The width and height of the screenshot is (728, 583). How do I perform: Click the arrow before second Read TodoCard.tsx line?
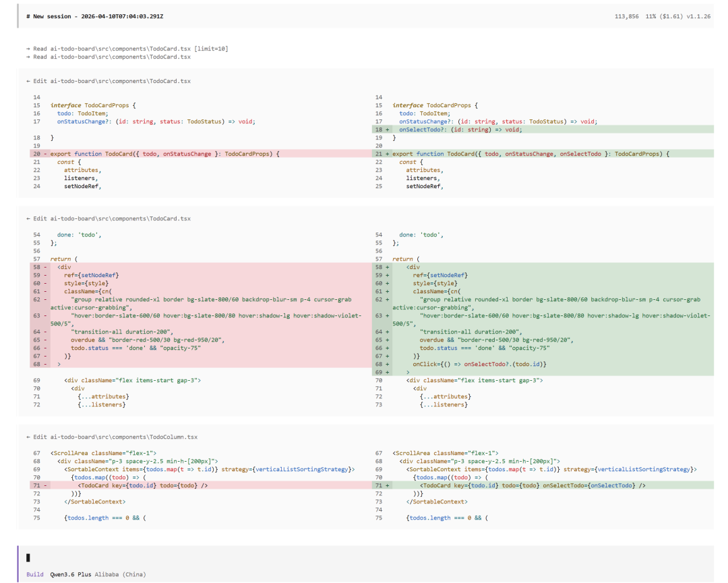pos(28,57)
